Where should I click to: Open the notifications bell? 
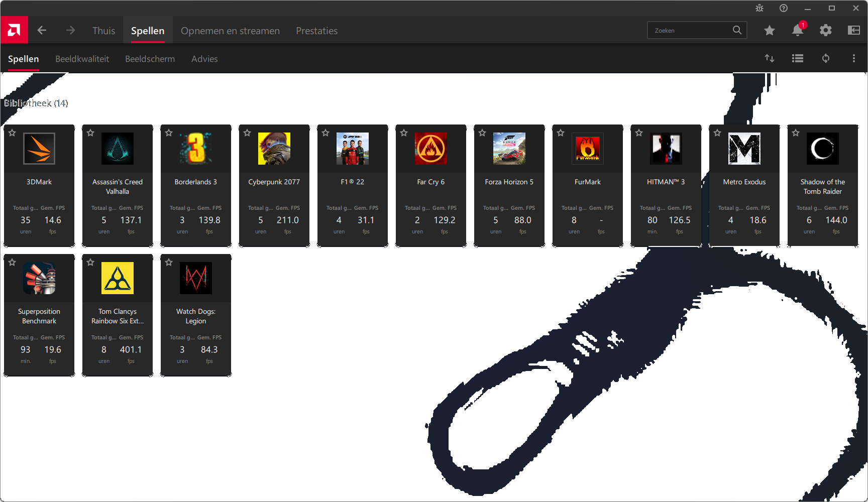pyautogui.click(x=797, y=30)
